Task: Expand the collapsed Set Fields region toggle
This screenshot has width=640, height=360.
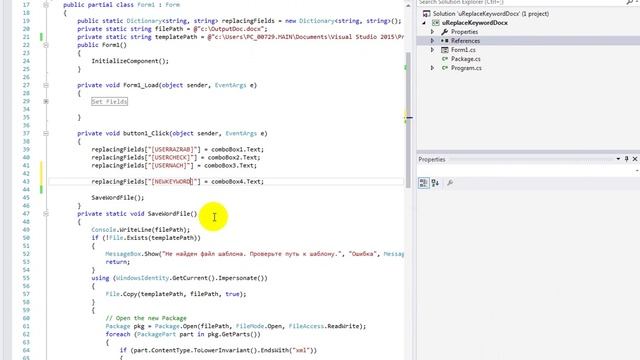Action: point(46,101)
